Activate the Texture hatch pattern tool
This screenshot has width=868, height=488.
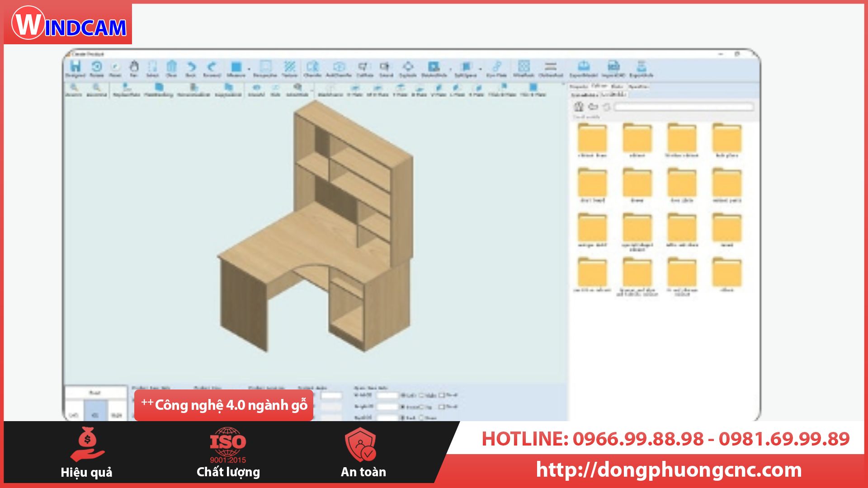pyautogui.click(x=290, y=67)
